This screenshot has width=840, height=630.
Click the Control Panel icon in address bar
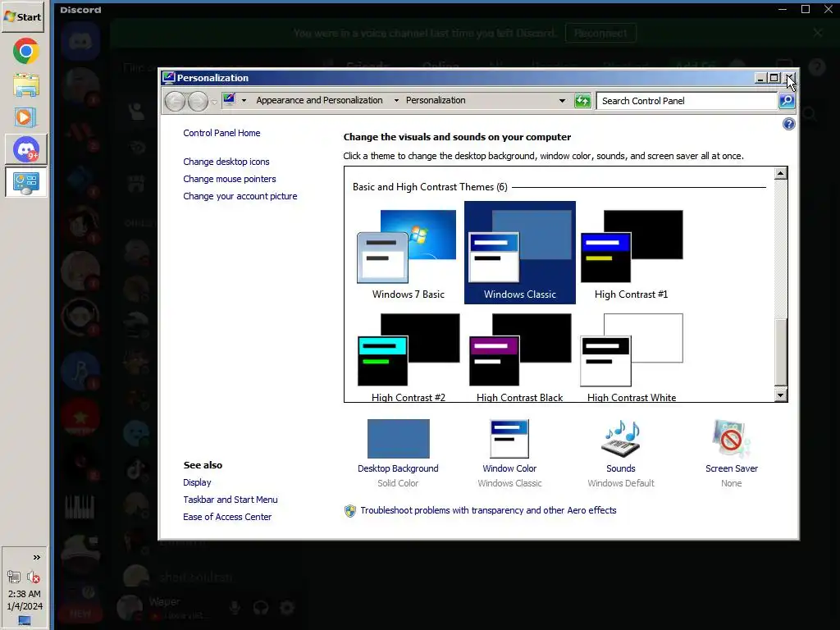click(x=230, y=99)
